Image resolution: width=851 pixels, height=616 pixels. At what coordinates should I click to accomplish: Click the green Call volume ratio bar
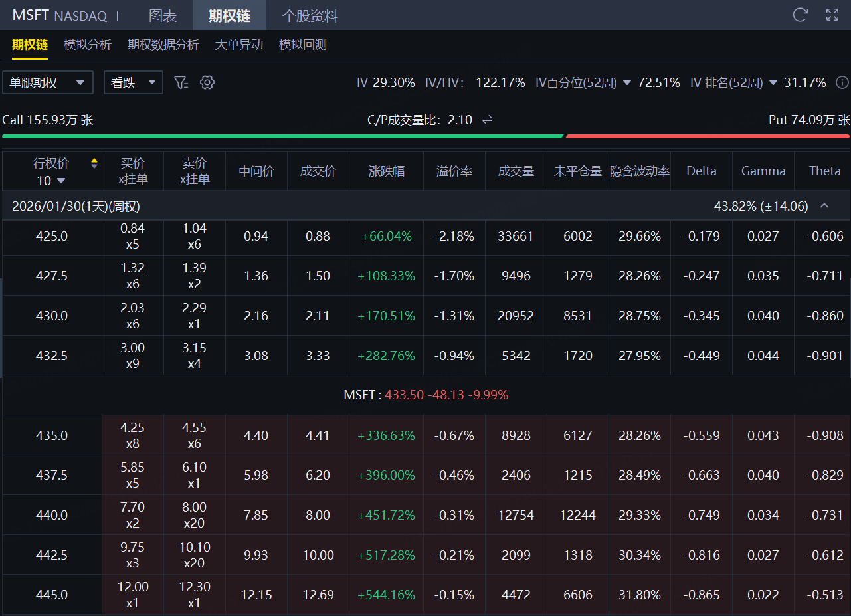pos(282,136)
